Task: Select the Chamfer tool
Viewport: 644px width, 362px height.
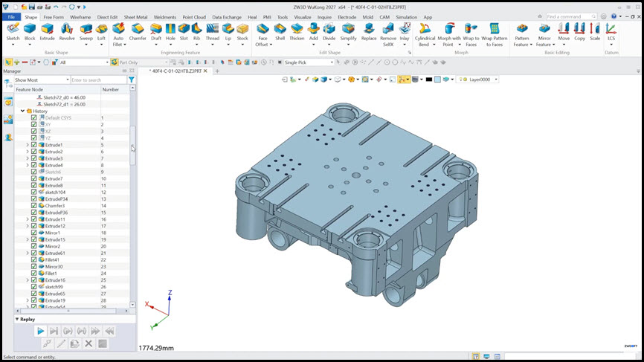Action: [x=138, y=32]
